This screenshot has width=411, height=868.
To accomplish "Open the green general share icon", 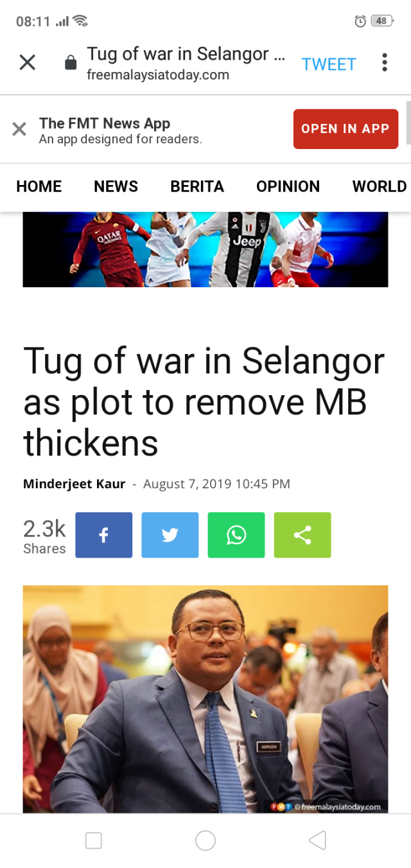I will tap(302, 535).
